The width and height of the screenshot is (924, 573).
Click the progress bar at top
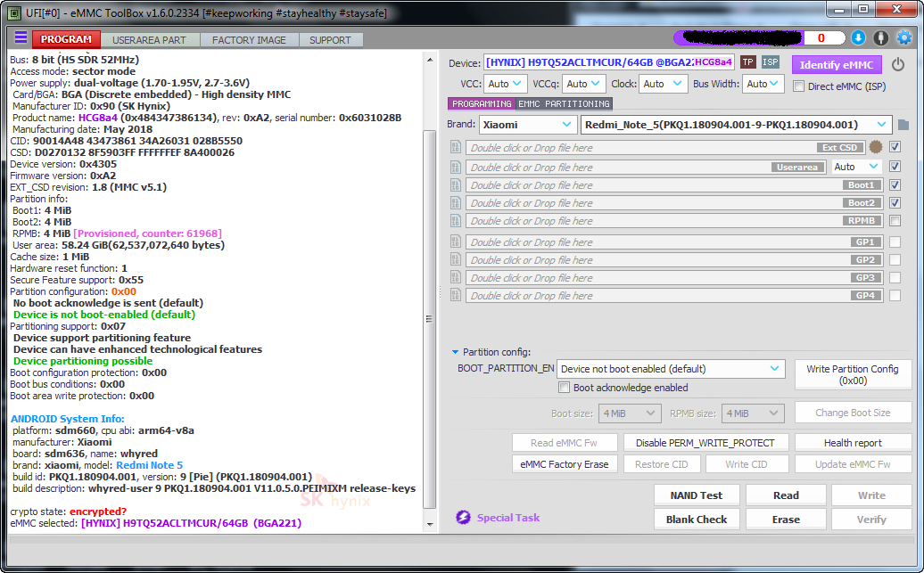759,37
